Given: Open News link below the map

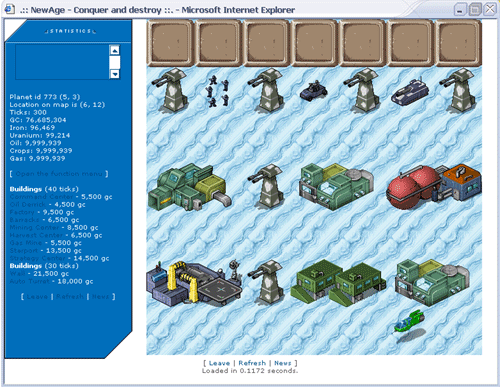Looking at the screenshot, I should click(x=283, y=363).
